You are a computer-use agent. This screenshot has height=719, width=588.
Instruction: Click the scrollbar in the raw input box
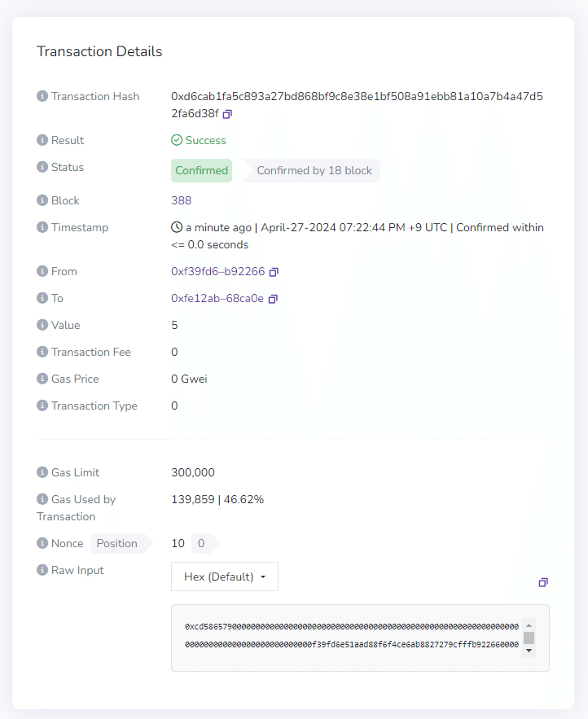coord(529,638)
